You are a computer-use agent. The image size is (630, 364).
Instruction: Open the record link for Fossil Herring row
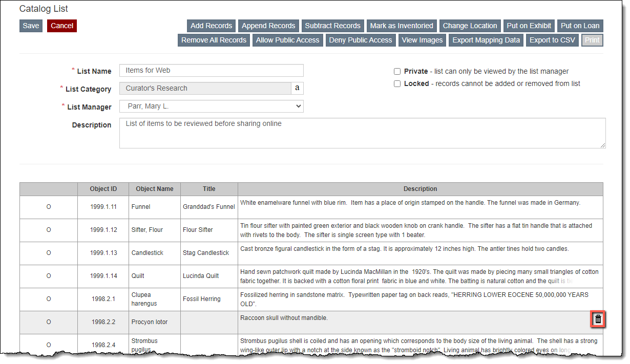tap(49, 299)
